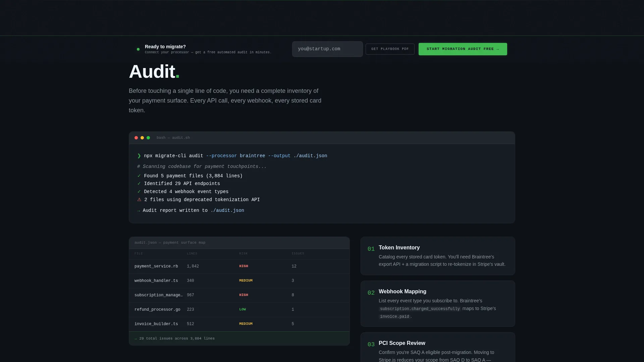Screen dimensions: 644x362
Task: Select the refund_processor.go row
Action: (x=239, y=310)
